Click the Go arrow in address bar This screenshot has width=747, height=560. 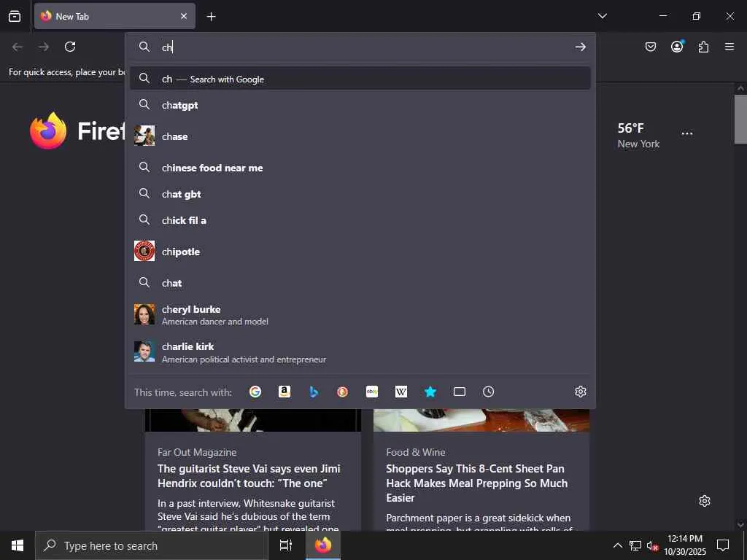click(580, 47)
